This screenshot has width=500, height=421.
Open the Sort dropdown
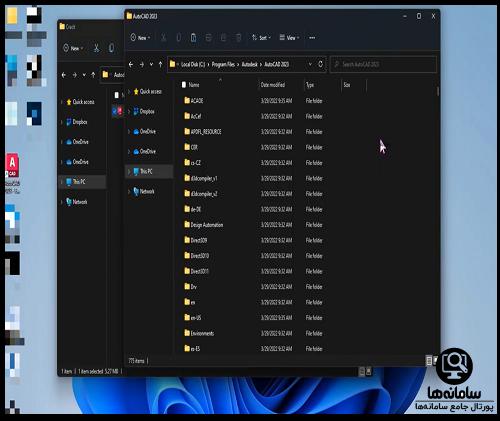261,38
